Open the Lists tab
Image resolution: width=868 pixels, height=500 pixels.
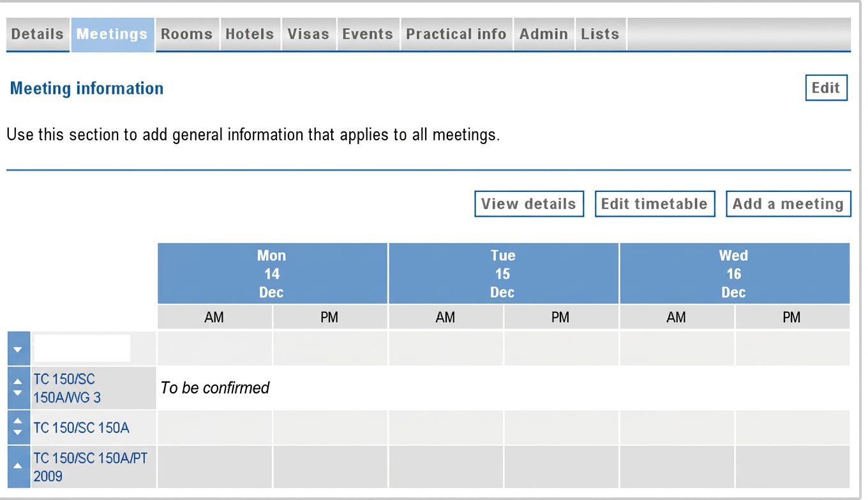600,34
